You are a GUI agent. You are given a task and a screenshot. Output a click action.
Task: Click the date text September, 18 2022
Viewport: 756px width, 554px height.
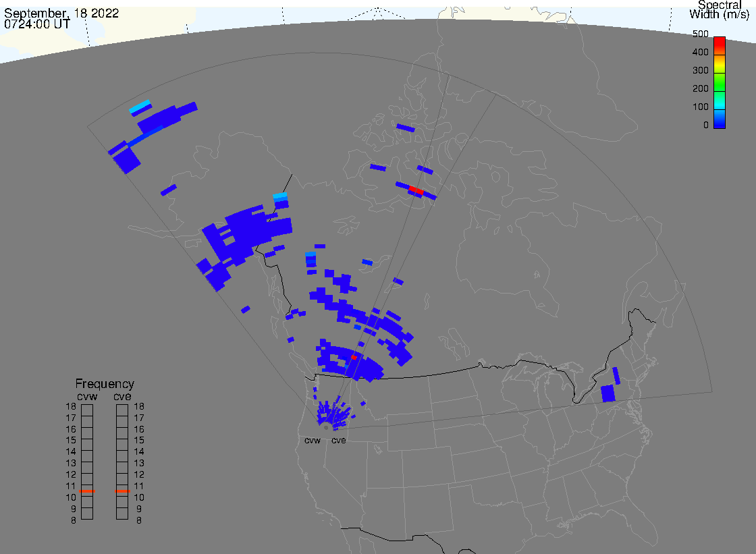(61, 13)
